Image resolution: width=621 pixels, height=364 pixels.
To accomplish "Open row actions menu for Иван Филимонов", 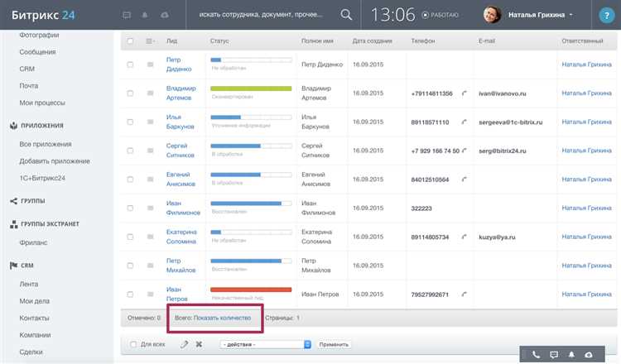I will pyautogui.click(x=150, y=208).
